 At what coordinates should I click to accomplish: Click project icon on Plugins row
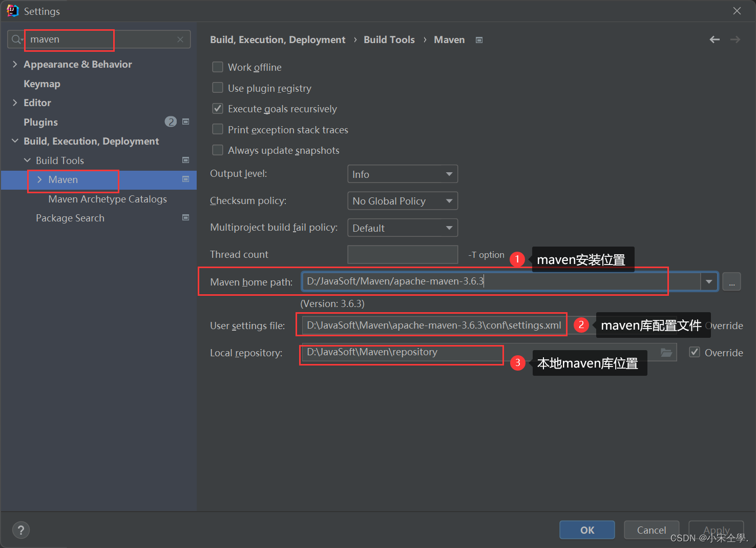pos(186,121)
